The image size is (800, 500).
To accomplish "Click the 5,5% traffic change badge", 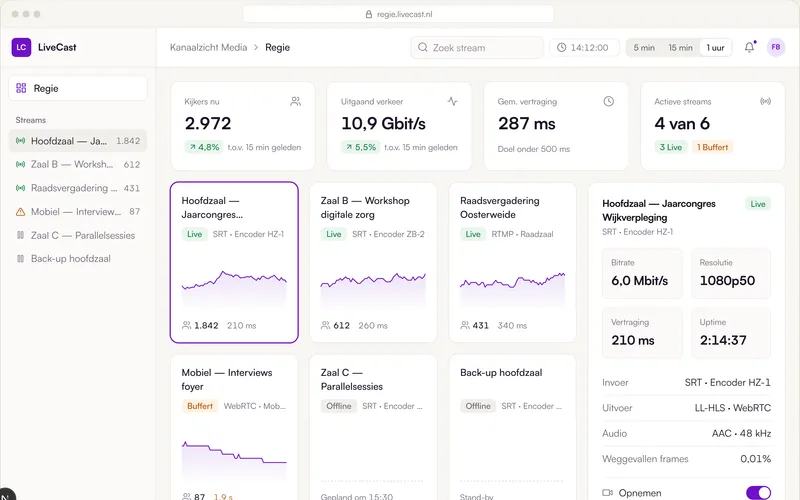I will 361,147.
